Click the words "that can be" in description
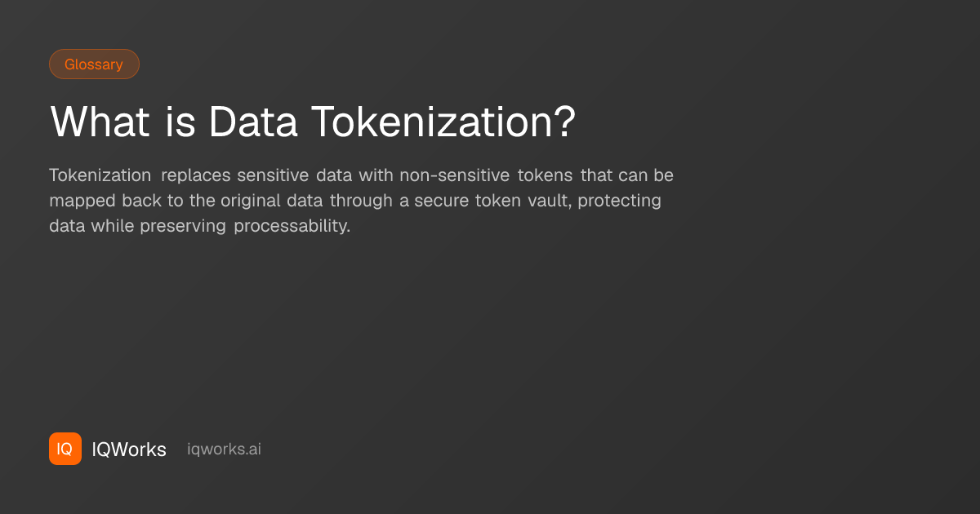This screenshot has height=514, width=980. tap(627, 175)
